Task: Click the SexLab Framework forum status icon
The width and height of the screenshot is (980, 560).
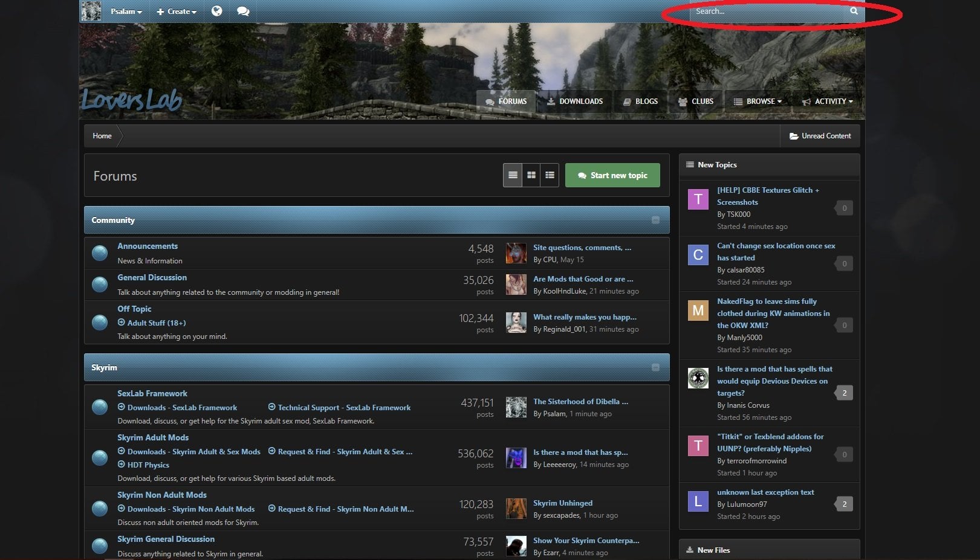Action: click(x=100, y=407)
